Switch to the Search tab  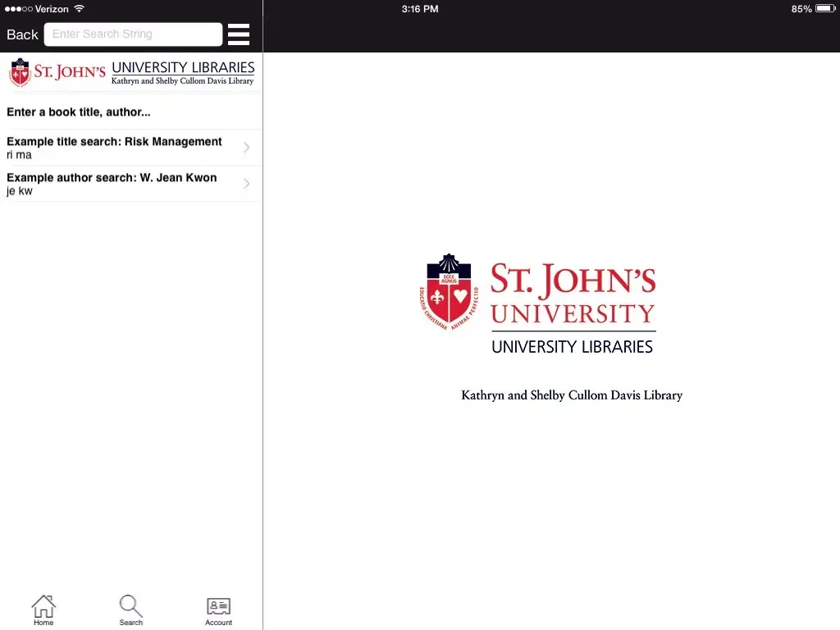[x=130, y=609]
